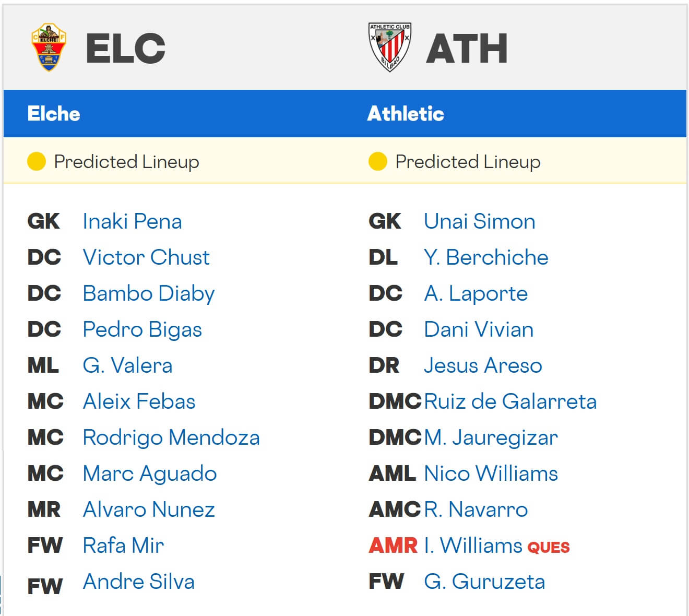Open Unai Simon's player page
Viewport: 689px width, 616px height.
tap(479, 221)
